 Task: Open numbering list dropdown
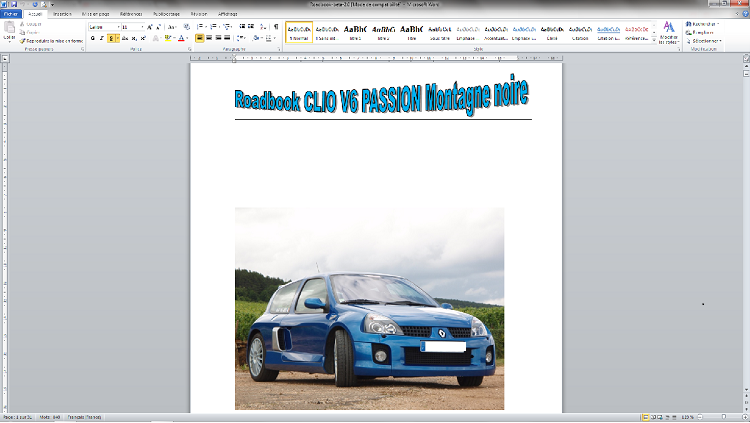(219, 27)
